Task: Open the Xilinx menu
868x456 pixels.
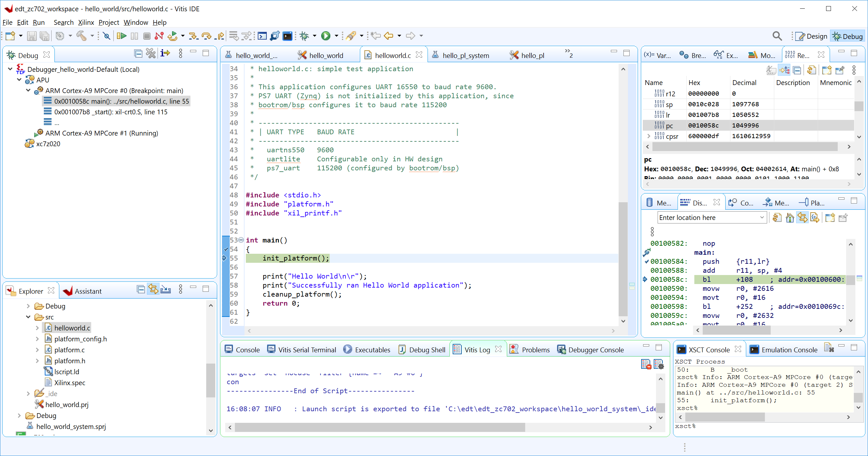Action: click(x=86, y=23)
